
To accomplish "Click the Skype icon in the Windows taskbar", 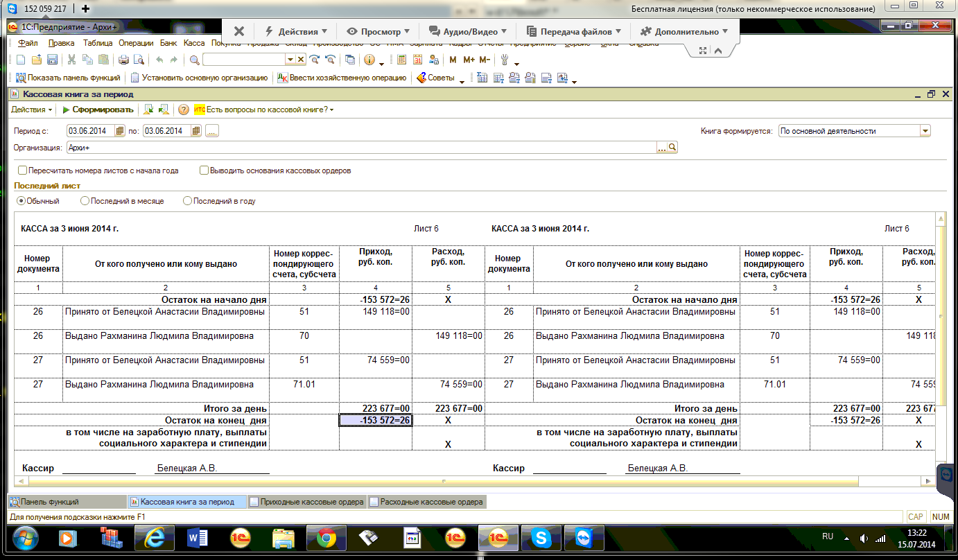I will [x=541, y=537].
